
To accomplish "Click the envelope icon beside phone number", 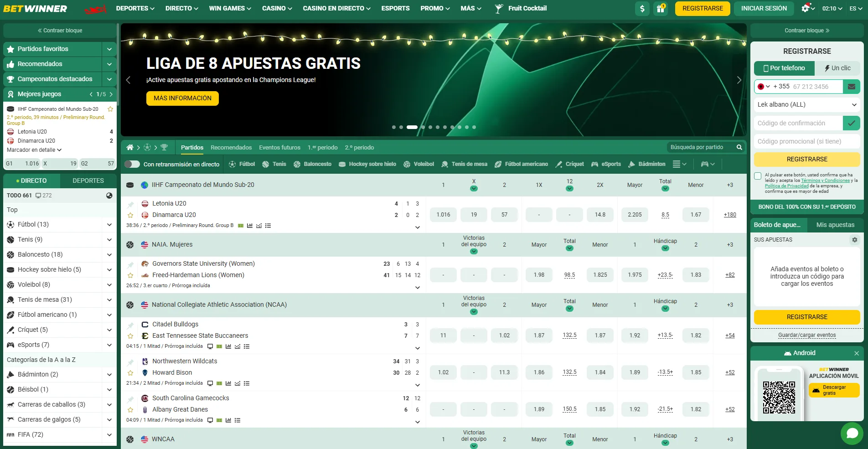I will [851, 87].
